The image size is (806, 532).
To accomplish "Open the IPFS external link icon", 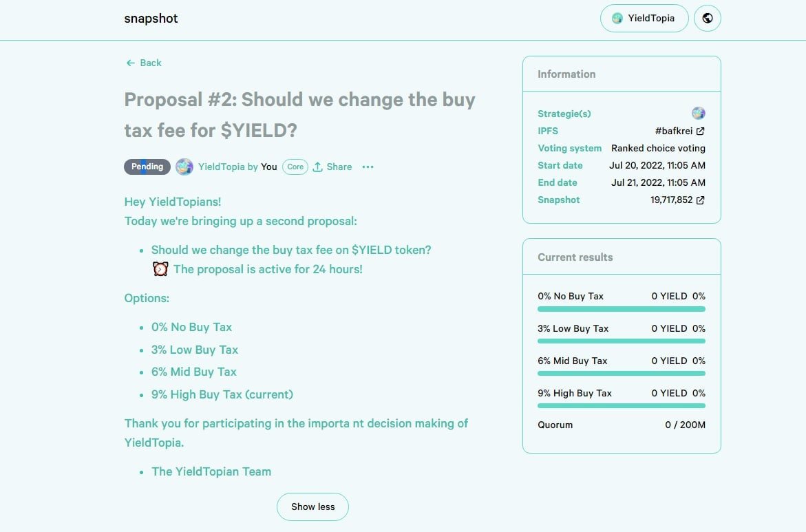I will tap(700, 131).
